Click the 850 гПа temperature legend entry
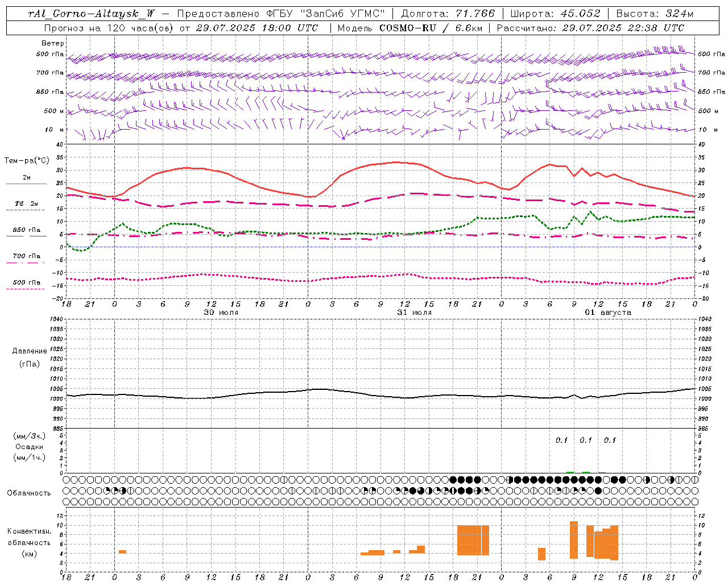This screenshot has width=728, height=582. [26, 232]
